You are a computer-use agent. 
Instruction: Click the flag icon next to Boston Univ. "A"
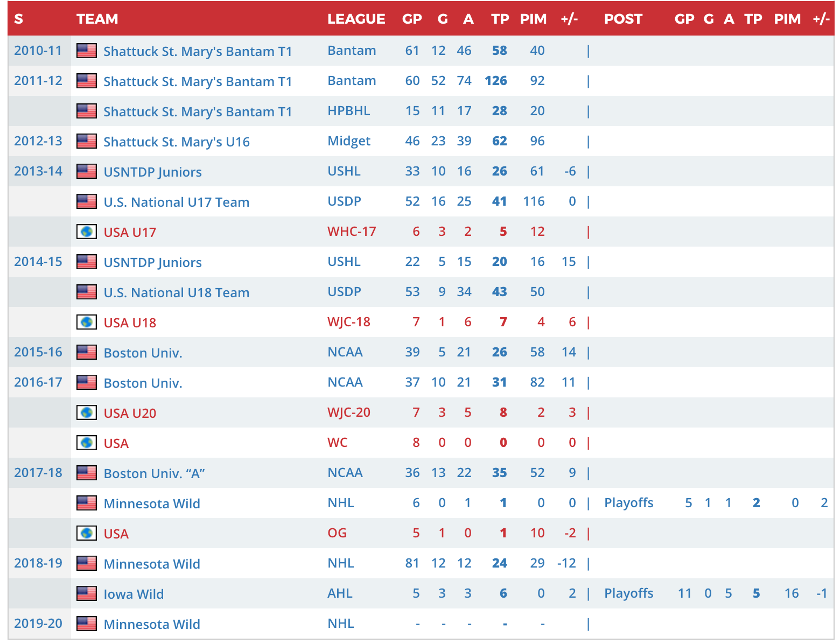click(x=87, y=473)
